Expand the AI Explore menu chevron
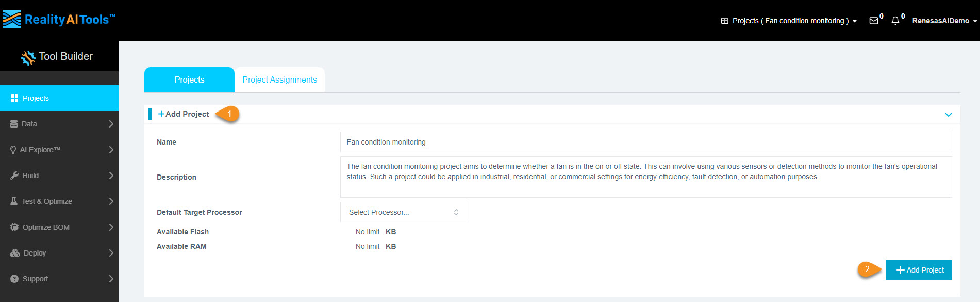 click(x=111, y=150)
